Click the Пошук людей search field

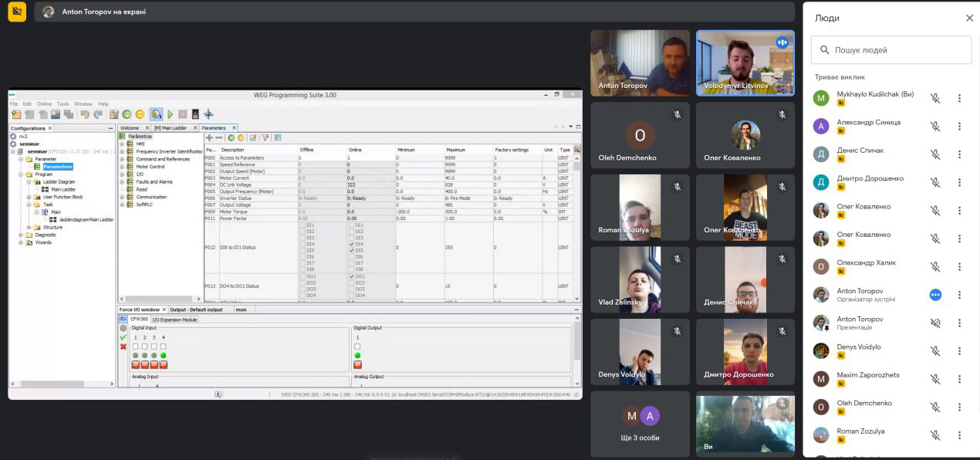[891, 50]
